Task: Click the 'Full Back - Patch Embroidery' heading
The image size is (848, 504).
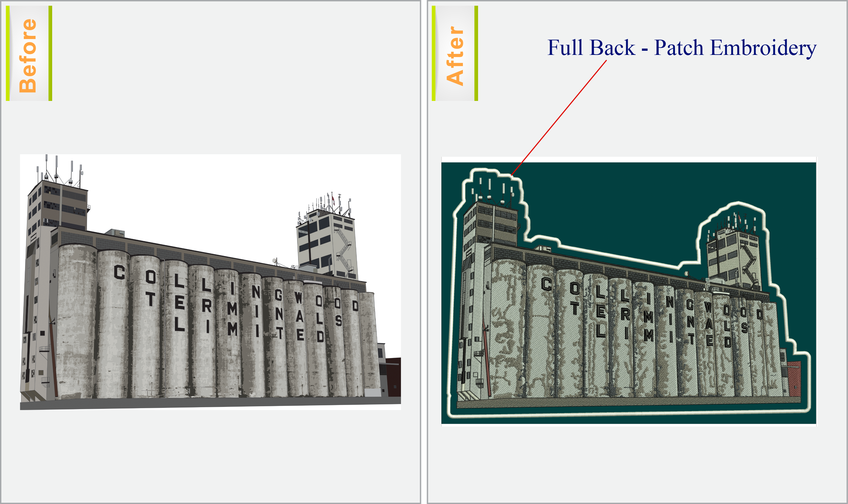Action: (682, 48)
